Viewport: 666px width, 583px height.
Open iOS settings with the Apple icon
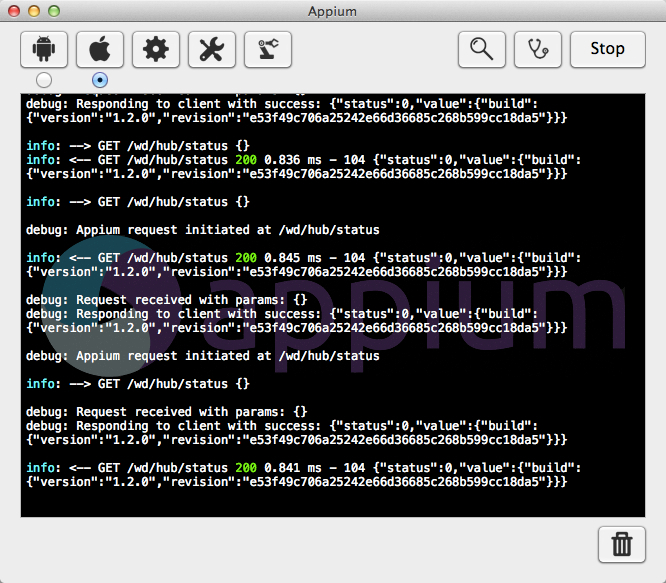100,49
